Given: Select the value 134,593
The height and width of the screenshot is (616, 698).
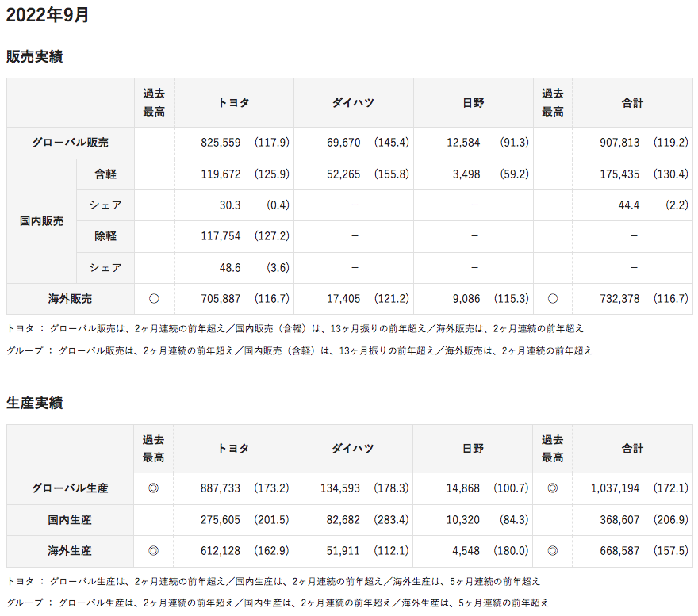Looking at the screenshot, I should [340, 488].
